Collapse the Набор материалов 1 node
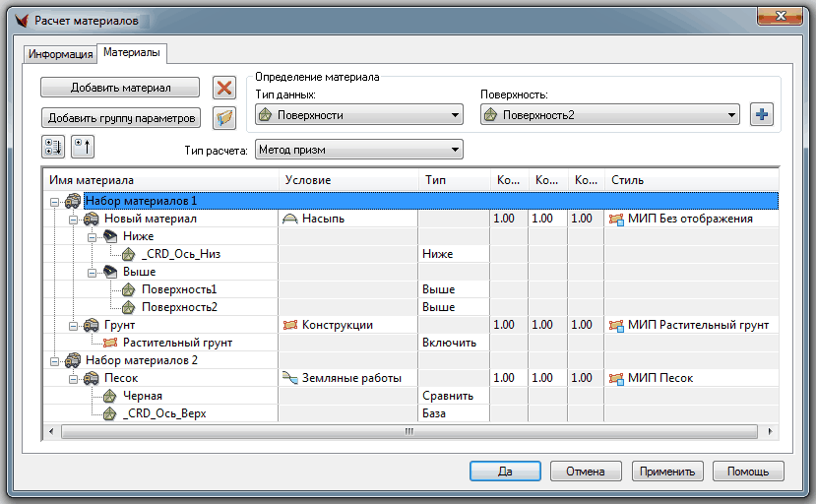The height and width of the screenshot is (504, 816). 53,201
